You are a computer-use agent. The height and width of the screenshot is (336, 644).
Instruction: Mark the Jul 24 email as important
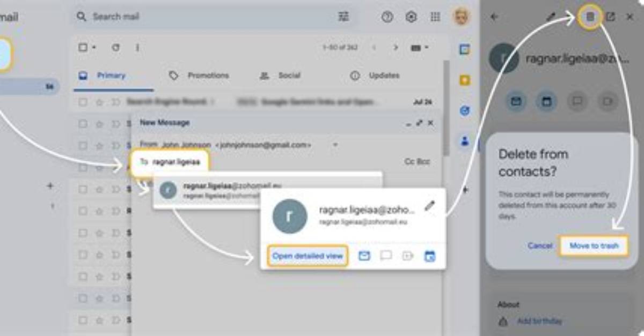[x=115, y=101]
